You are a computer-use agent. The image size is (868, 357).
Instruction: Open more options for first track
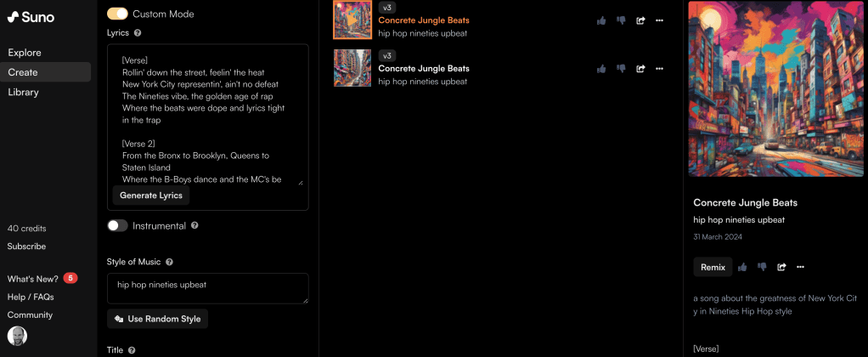pos(659,20)
